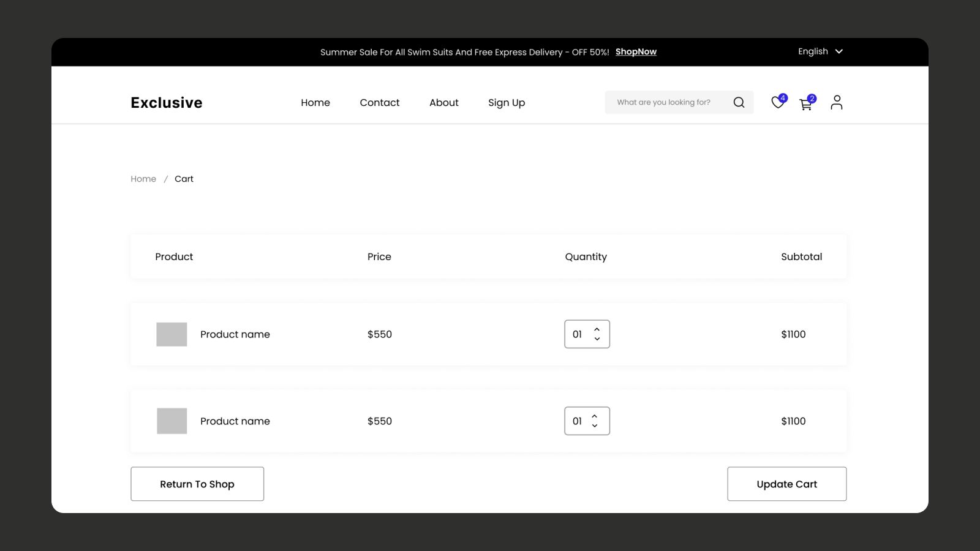Open the ShopNow sale link
The width and height of the screenshot is (980, 551).
[x=636, y=52]
